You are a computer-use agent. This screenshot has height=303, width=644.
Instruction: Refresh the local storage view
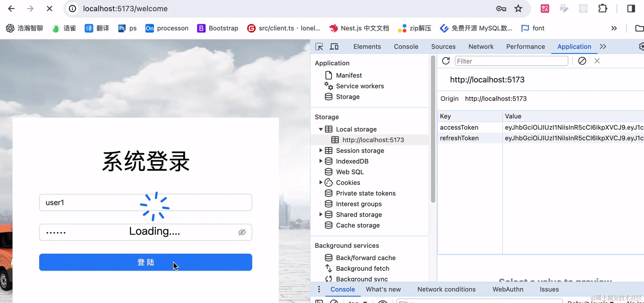tap(446, 61)
